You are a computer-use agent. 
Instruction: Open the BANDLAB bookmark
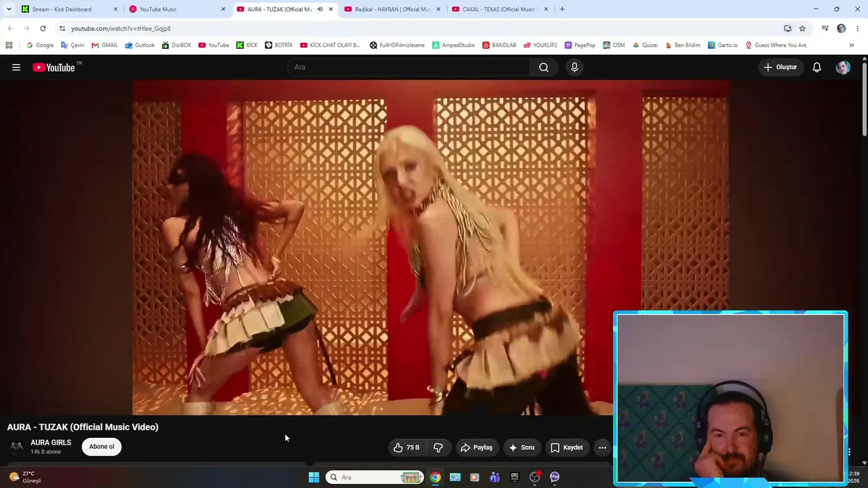coord(499,45)
